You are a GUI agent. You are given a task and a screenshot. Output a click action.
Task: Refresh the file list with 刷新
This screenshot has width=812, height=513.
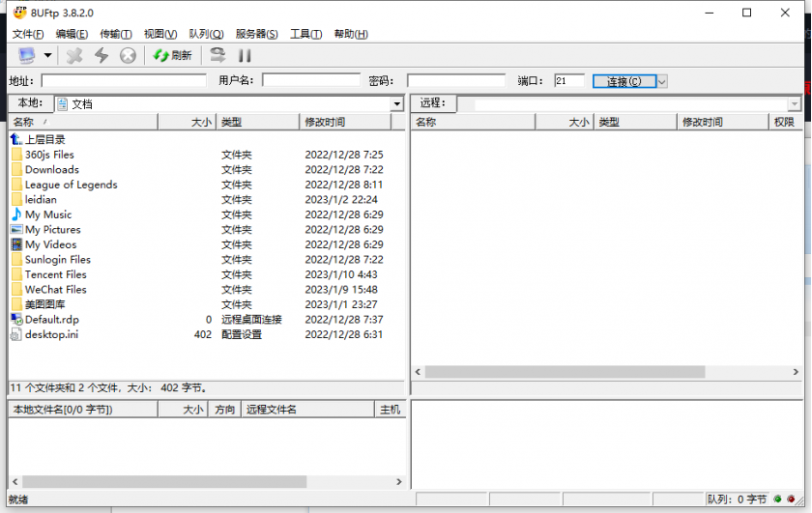(173, 55)
